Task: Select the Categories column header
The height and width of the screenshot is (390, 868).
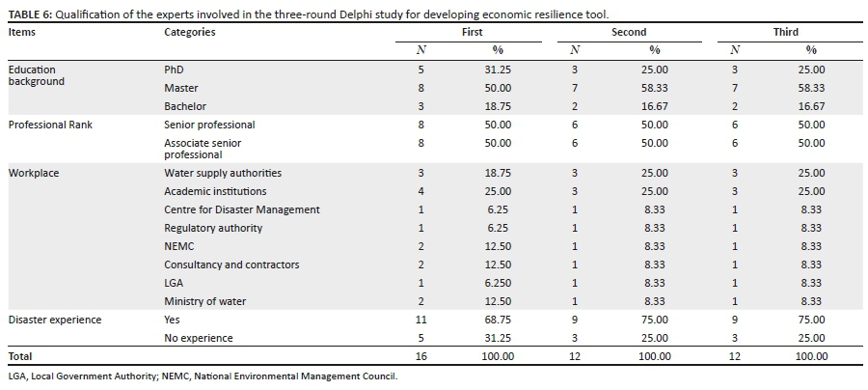Action: (189, 32)
